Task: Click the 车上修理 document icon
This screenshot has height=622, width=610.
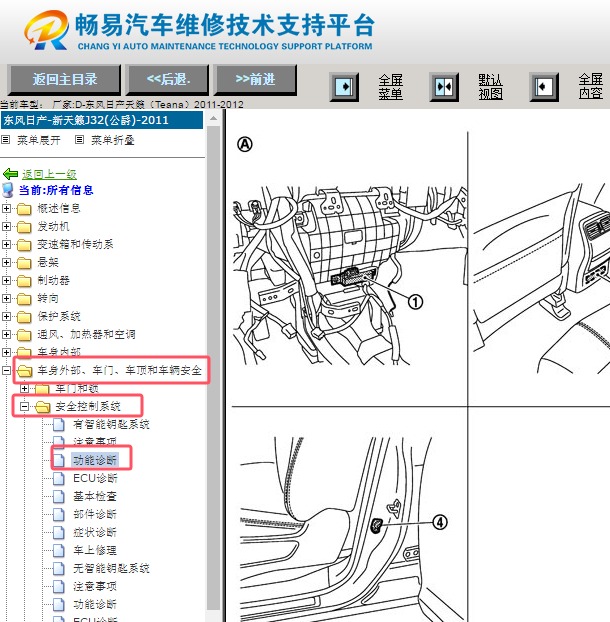Action: [x=59, y=551]
